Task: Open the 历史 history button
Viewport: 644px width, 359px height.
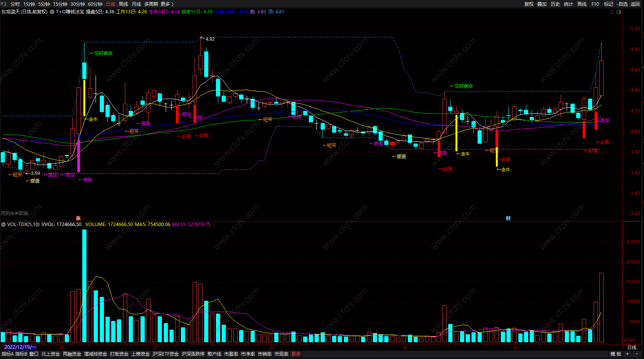Action: (555, 4)
